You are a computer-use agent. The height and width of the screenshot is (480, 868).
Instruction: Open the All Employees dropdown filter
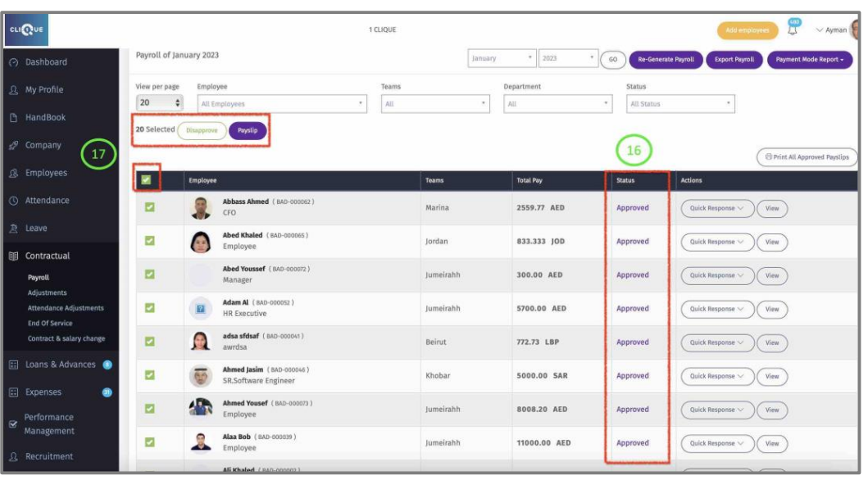281,104
